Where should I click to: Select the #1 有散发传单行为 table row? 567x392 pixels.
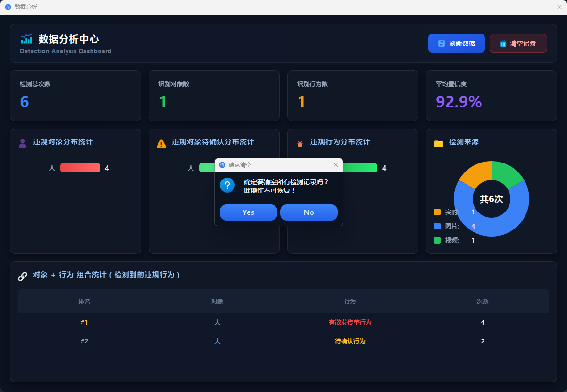coord(283,322)
